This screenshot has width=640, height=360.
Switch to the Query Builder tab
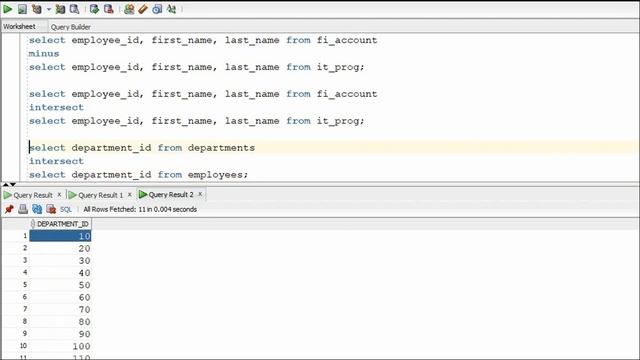pos(71,27)
